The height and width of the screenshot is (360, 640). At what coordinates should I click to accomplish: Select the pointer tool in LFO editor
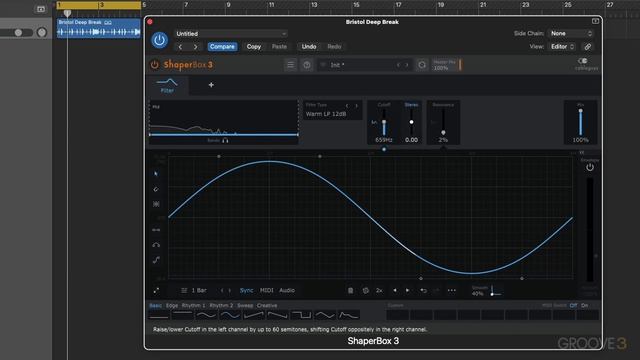pos(156,174)
